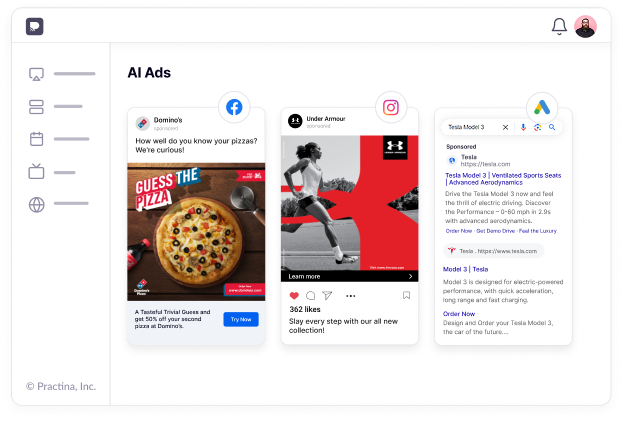Open the notifications bell
This screenshot has height=421, width=623.
click(559, 27)
